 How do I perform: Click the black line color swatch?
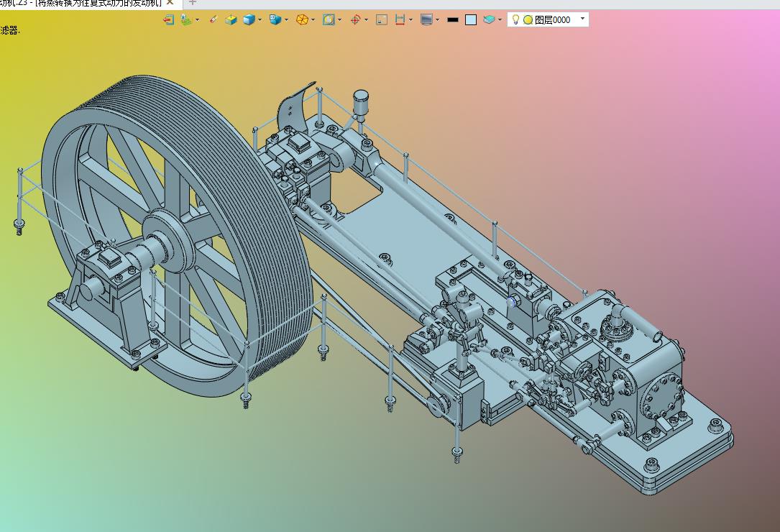[x=453, y=20]
